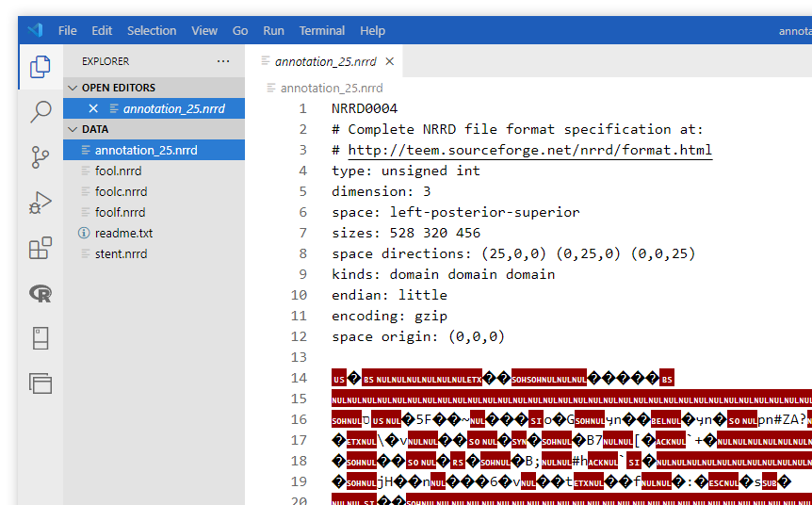Select the annotation_25.nrrd editor tab

(x=325, y=62)
